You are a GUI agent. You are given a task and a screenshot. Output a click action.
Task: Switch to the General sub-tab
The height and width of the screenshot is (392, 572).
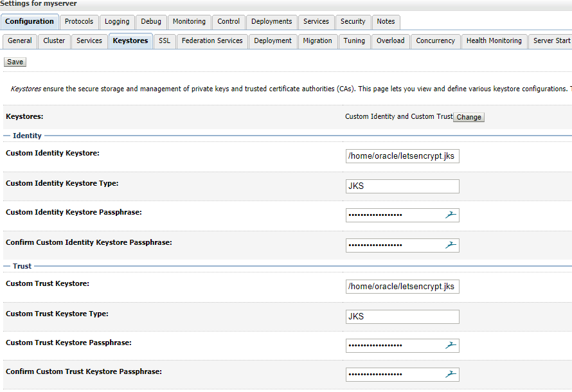coord(20,41)
